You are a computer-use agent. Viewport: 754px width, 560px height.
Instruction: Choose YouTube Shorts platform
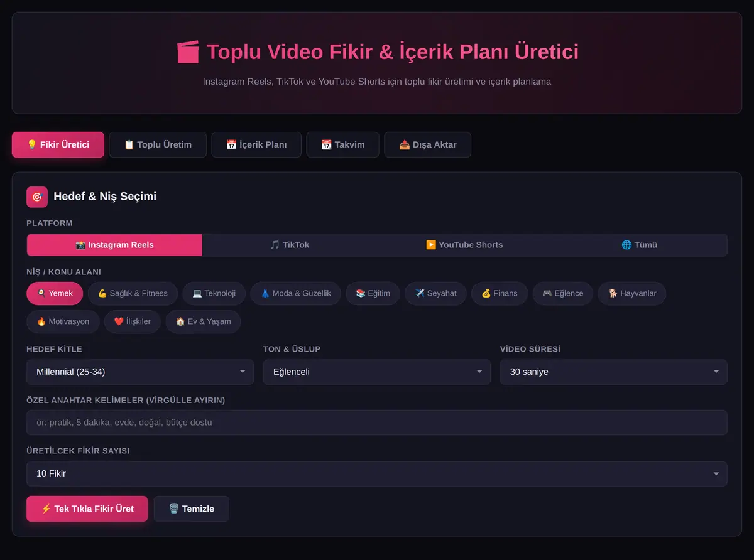point(464,245)
